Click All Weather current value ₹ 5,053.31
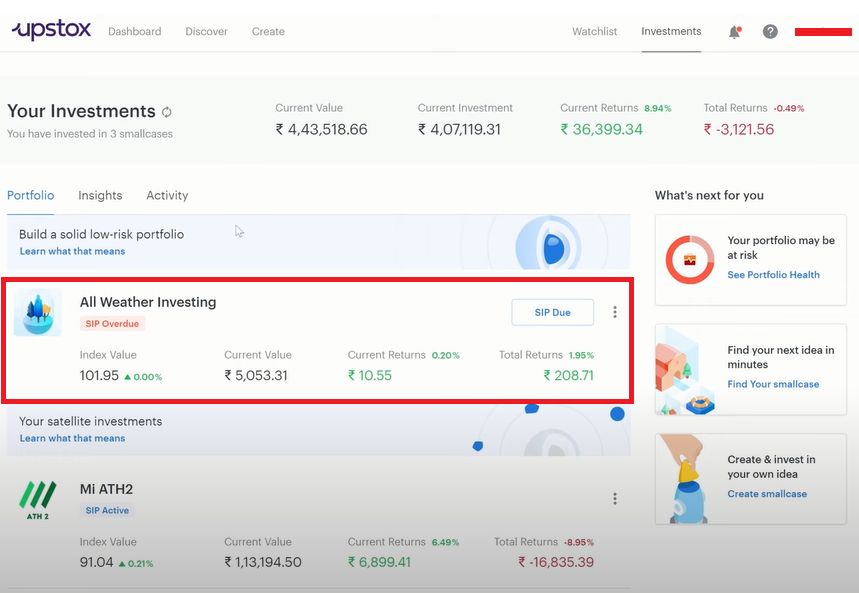The image size is (859, 593). [256, 375]
